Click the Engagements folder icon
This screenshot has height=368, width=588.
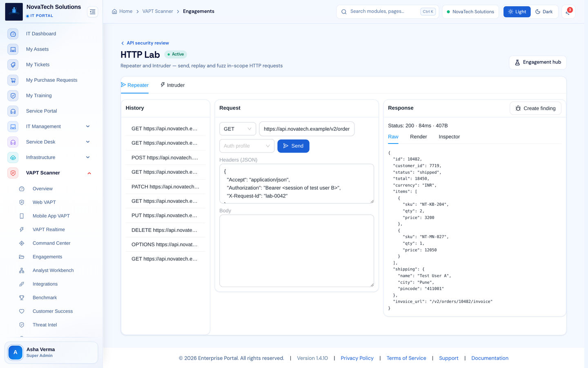[x=22, y=257]
